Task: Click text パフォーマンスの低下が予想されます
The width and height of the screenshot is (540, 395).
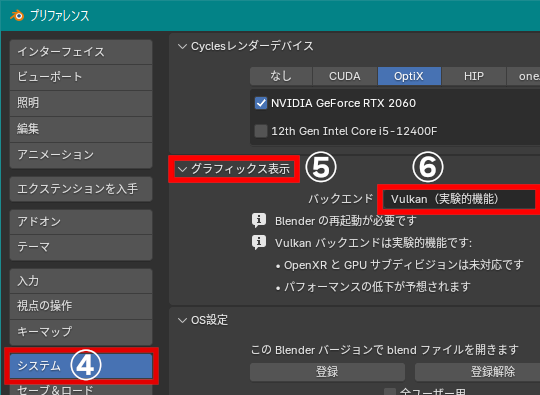Action: pos(377,287)
